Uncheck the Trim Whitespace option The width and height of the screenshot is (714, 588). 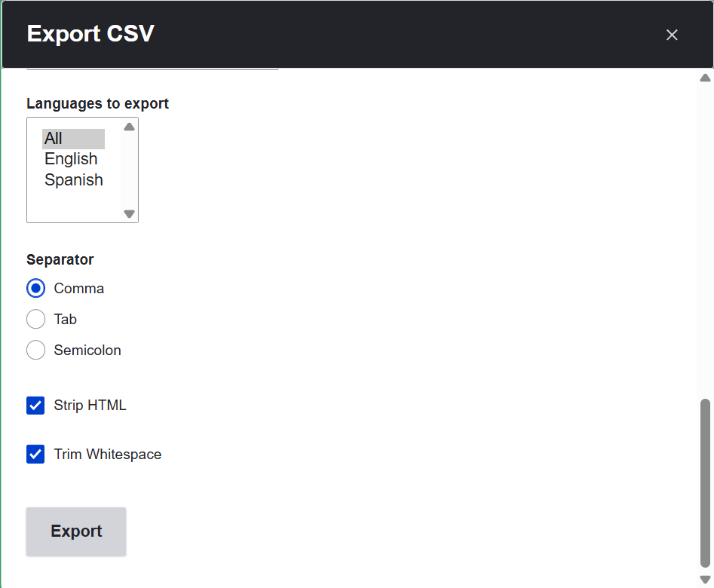point(35,454)
